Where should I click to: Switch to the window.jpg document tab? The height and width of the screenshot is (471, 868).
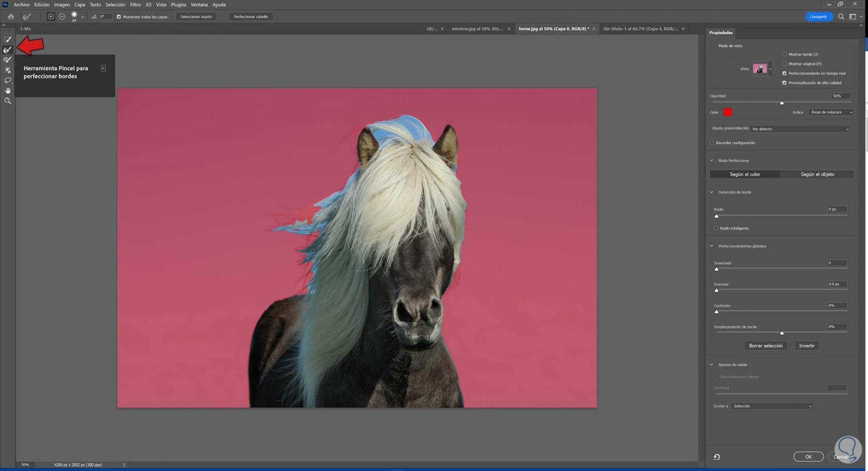(477, 29)
